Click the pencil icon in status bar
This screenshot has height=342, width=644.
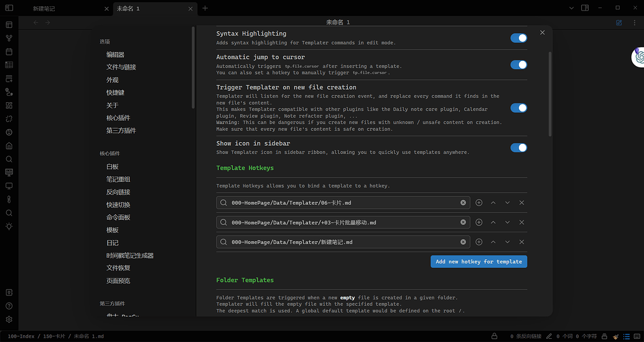coord(549,336)
